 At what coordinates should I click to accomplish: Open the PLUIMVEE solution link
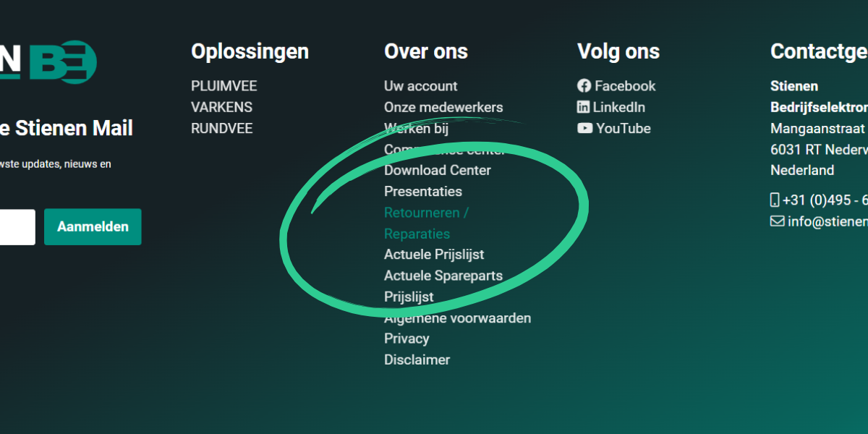pos(224,86)
